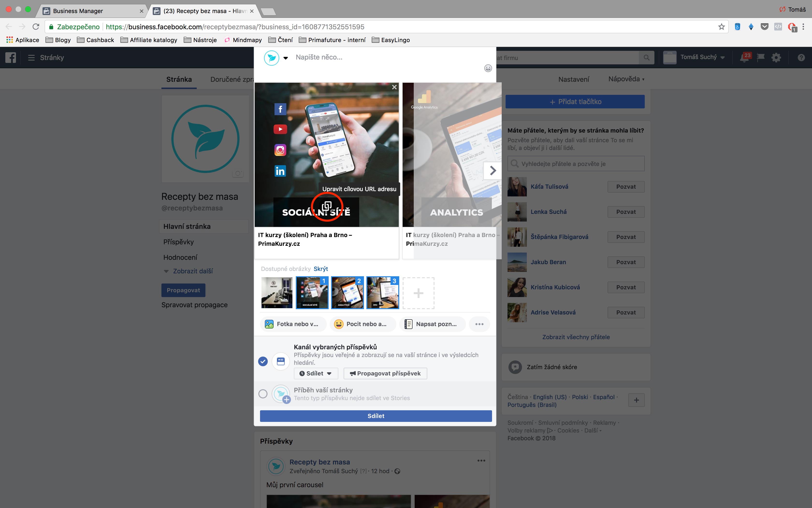Switch to Stránka tab

coord(179,79)
